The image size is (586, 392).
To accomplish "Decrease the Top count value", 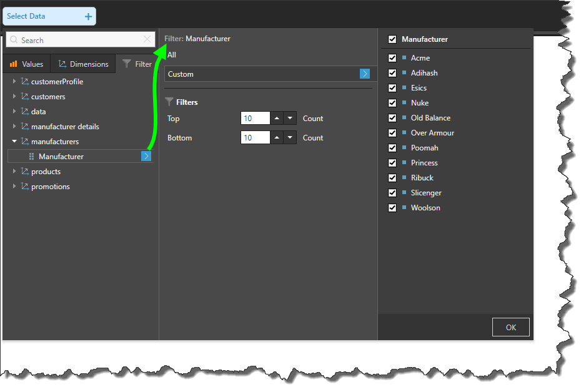I will [290, 118].
